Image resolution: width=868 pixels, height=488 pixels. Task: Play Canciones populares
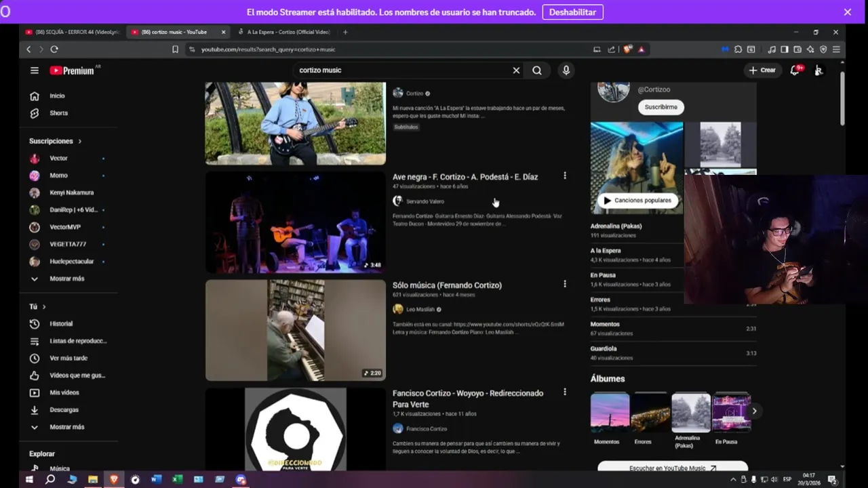[x=637, y=201]
